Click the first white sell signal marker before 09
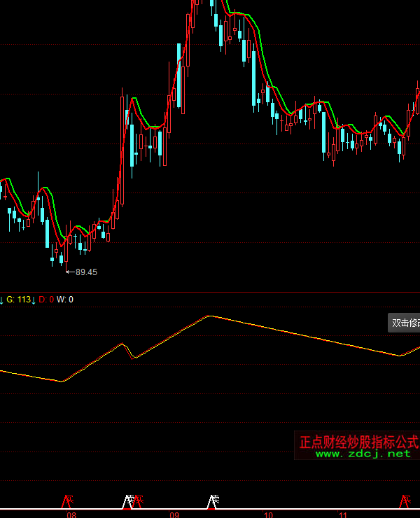The image size is (420, 518). pos(127,500)
